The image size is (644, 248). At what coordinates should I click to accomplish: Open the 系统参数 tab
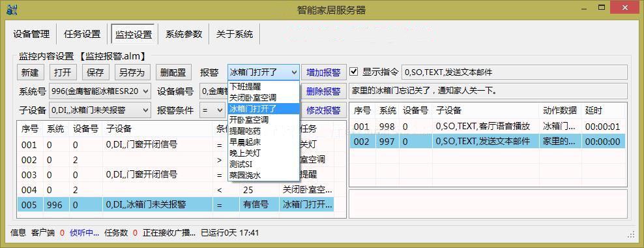(x=184, y=34)
